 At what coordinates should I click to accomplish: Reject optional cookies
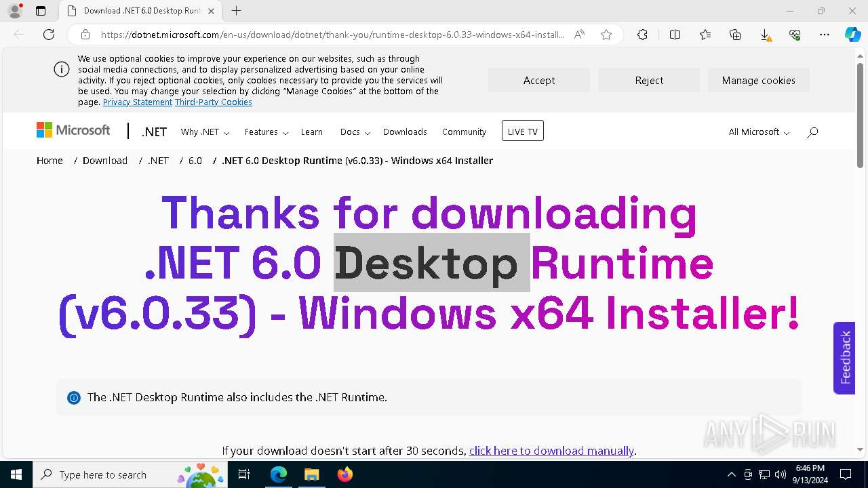coord(649,80)
